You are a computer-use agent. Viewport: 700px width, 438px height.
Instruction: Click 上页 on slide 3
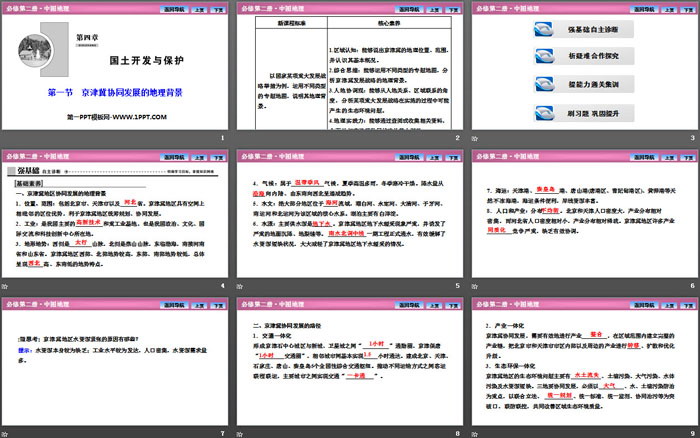click(x=669, y=9)
